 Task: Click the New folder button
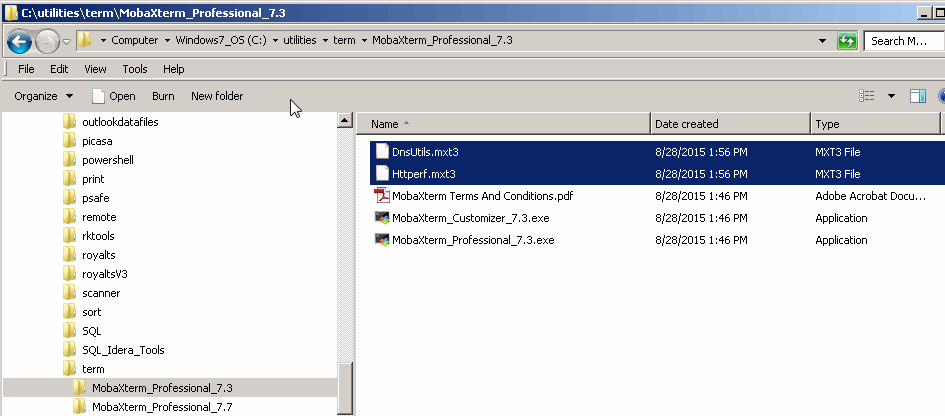(217, 96)
